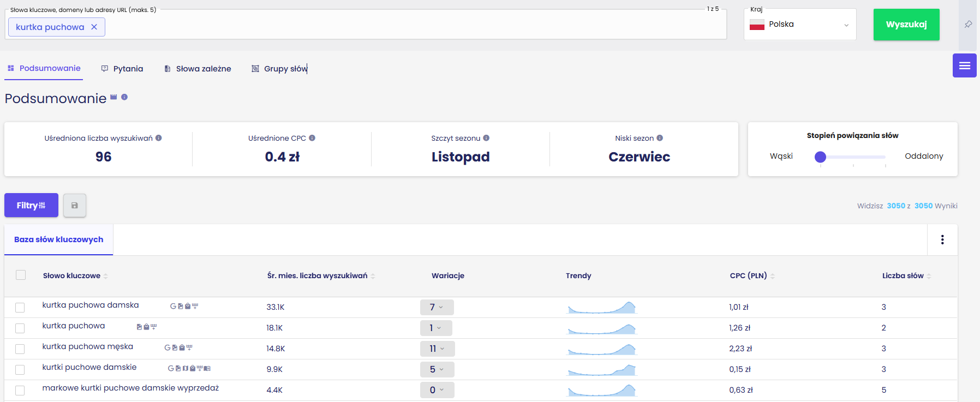Click the Stopień powiązania słów slider handle
This screenshot has height=402, width=980.
tap(820, 157)
